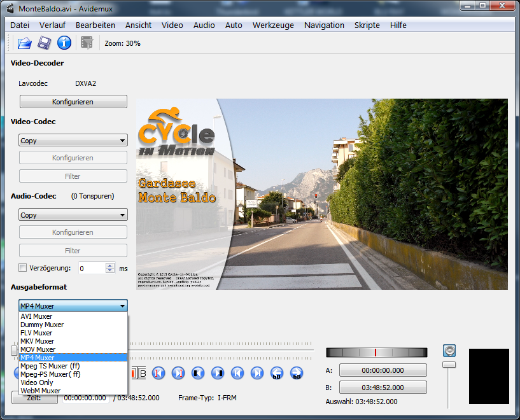
Task: Open the Skripte menu
Action: coord(367,25)
